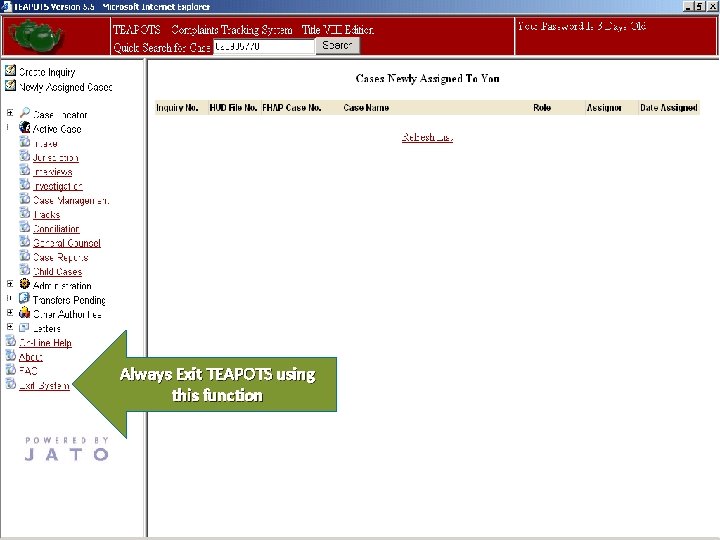
Task: Select the Active Case label
Action: pyautogui.click(x=57, y=129)
